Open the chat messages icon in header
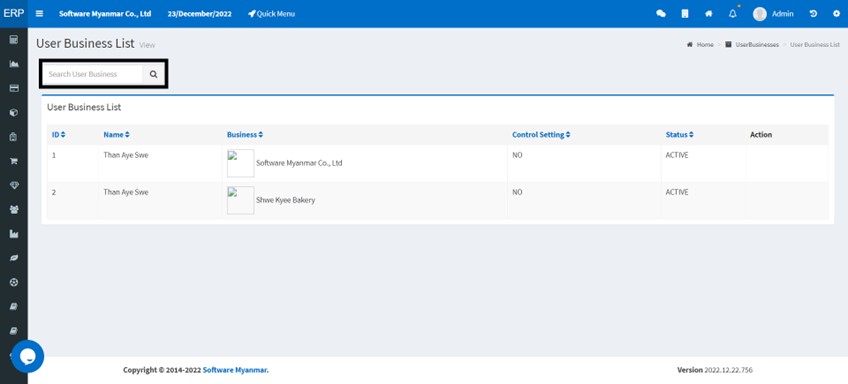 pyautogui.click(x=660, y=14)
